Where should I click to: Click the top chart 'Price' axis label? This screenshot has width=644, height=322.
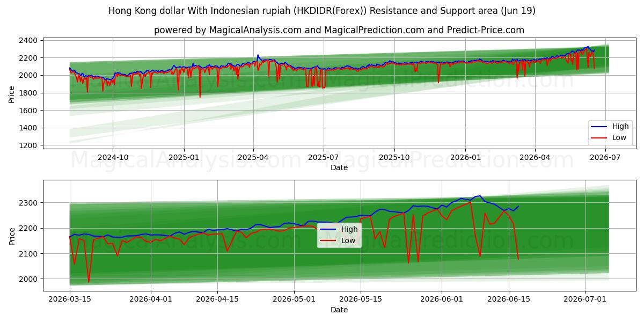(x=12, y=93)
